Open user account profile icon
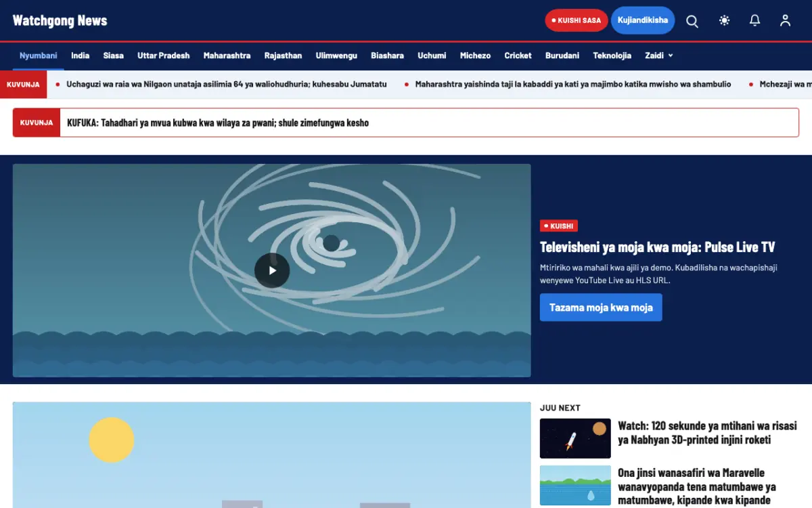The image size is (812, 508). tap(785, 21)
